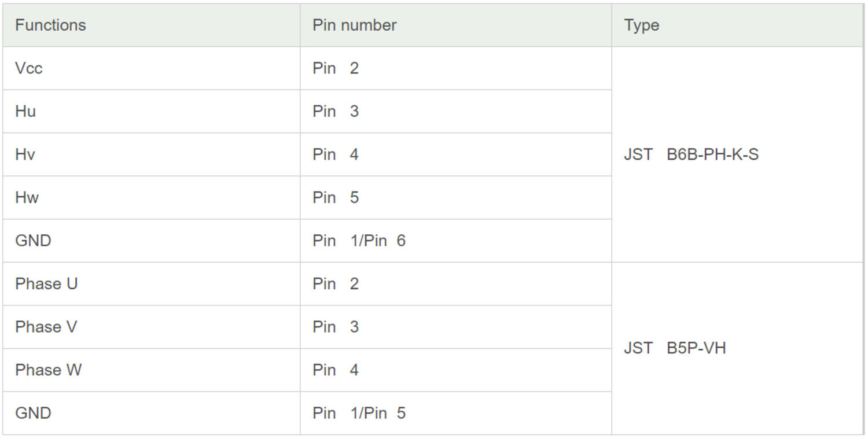Image resolution: width=868 pixels, height=439 pixels.
Task: Select the Phase W cell
Action: 48,370
